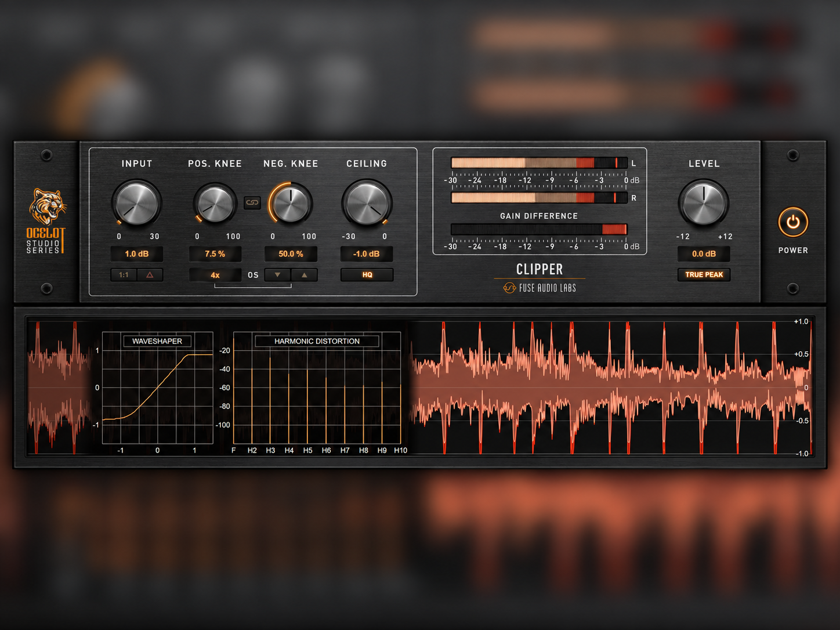Click the FUSE AUDIO LABS text

click(x=548, y=288)
